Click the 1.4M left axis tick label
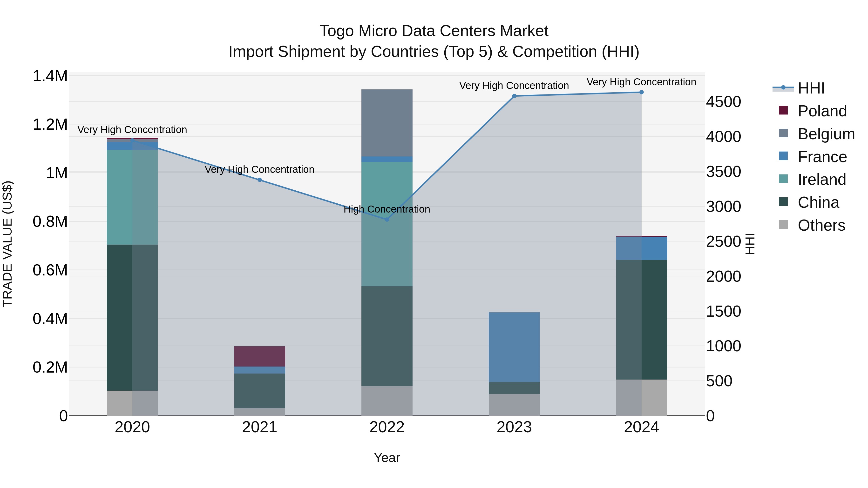868x488 pixels. [x=50, y=76]
